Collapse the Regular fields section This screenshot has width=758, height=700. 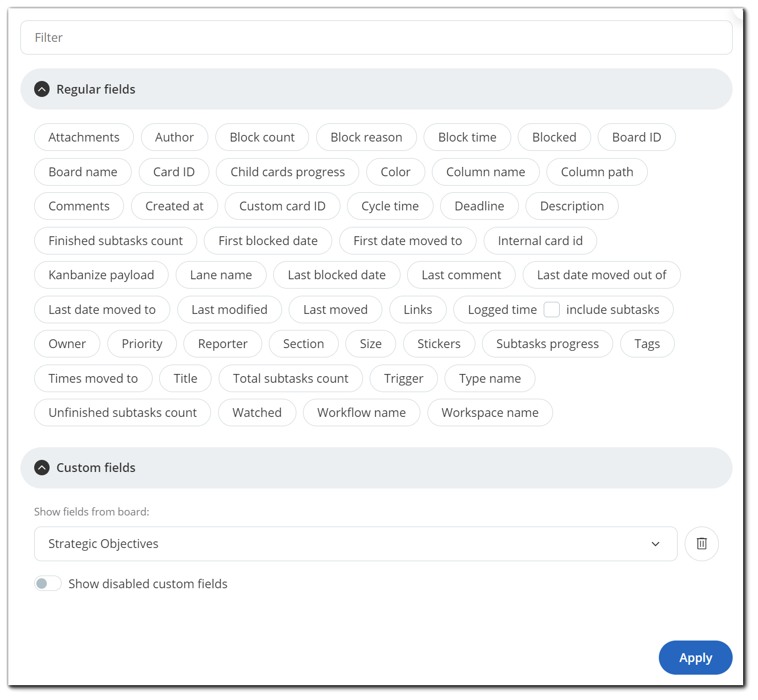pyautogui.click(x=42, y=89)
